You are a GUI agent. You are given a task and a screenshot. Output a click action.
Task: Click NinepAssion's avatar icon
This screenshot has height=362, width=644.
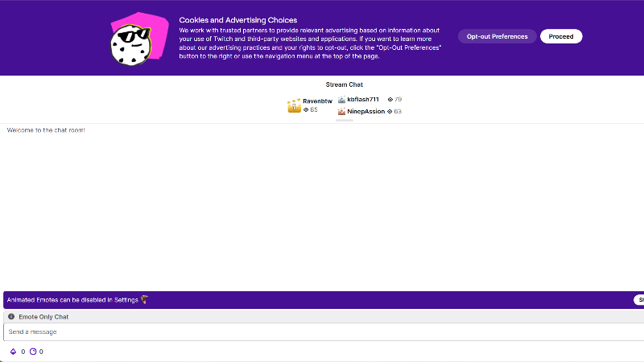point(341,111)
